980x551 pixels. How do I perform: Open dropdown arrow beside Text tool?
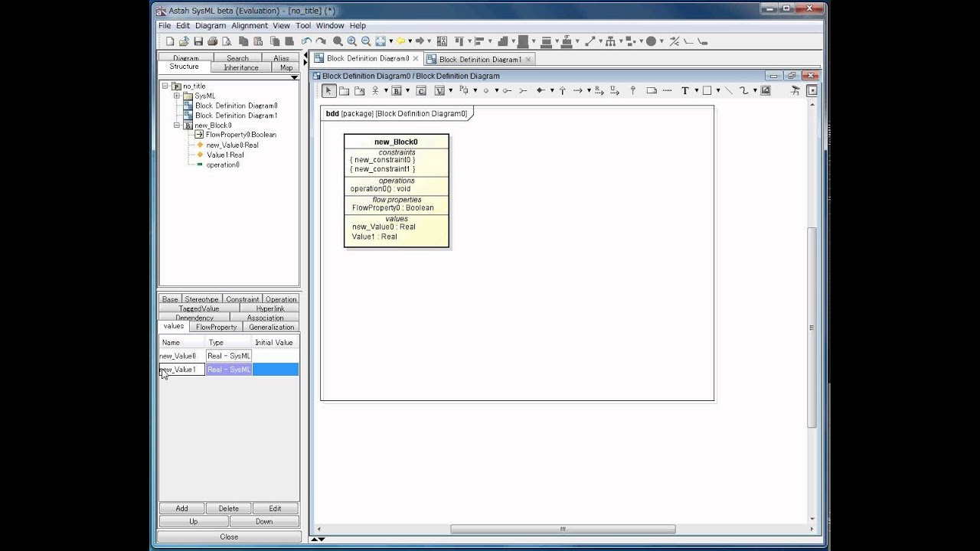[x=696, y=90]
